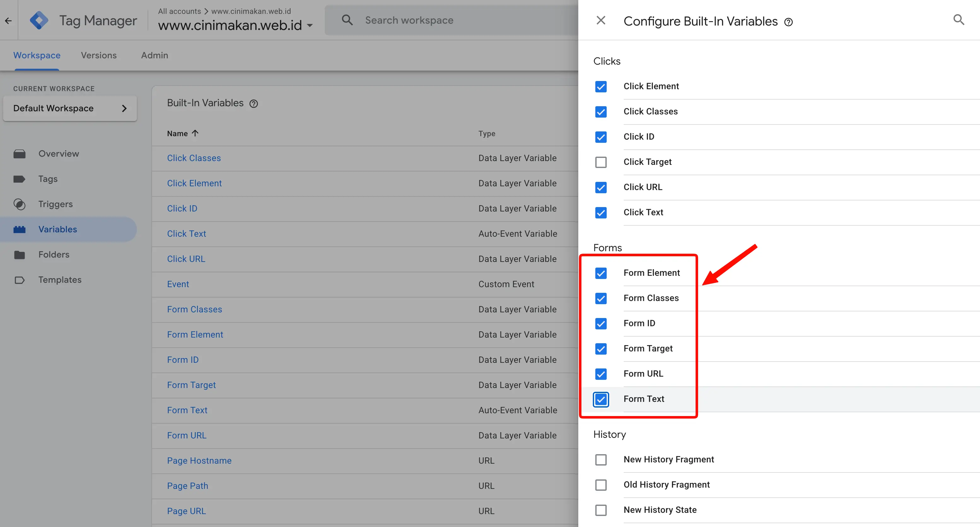Click the workspace search magnifier icon

347,20
